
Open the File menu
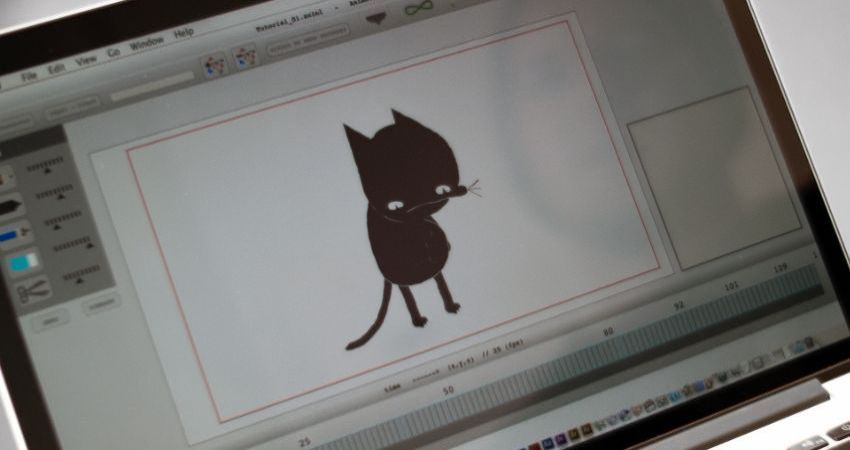coord(29,75)
